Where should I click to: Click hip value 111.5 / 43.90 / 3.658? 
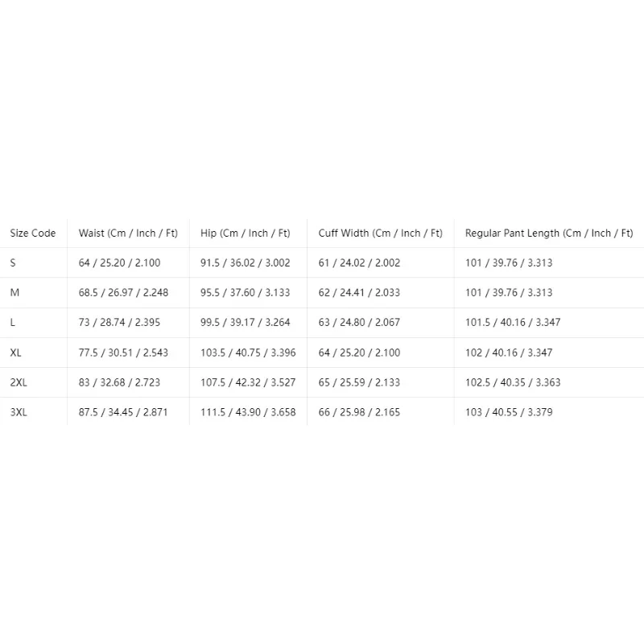point(248,412)
